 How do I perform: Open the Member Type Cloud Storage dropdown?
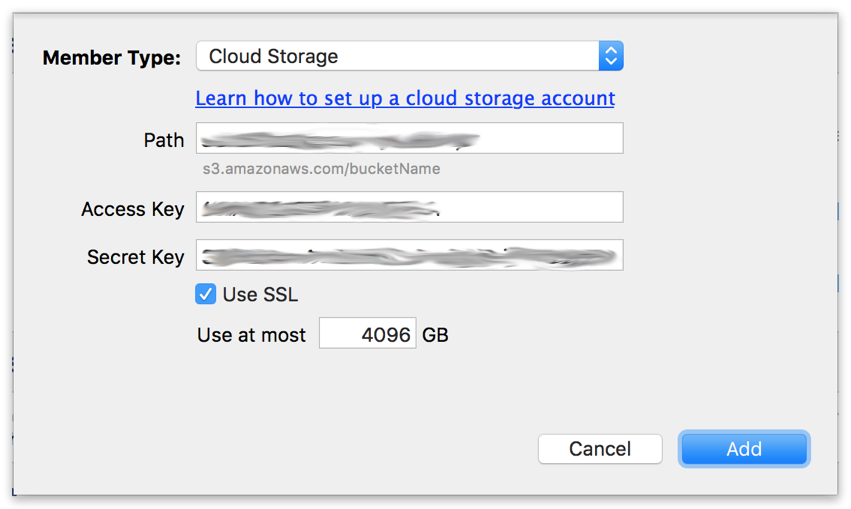click(398, 57)
